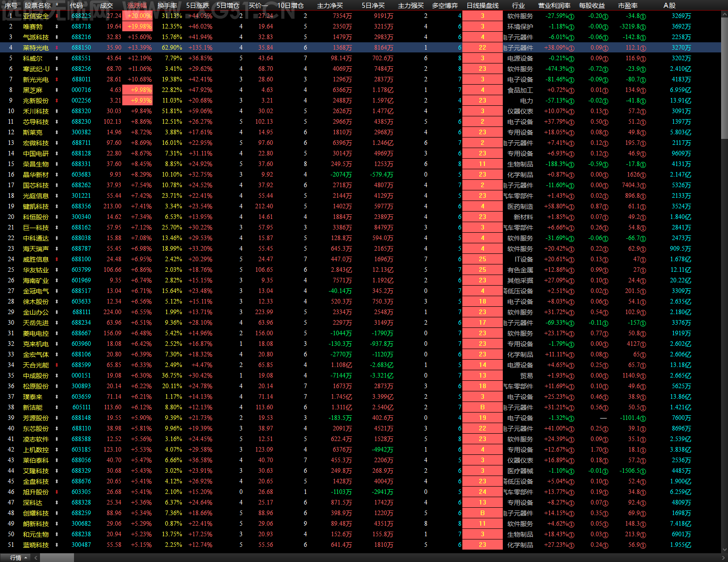Open stock 科威尔 by its name

click(33, 58)
